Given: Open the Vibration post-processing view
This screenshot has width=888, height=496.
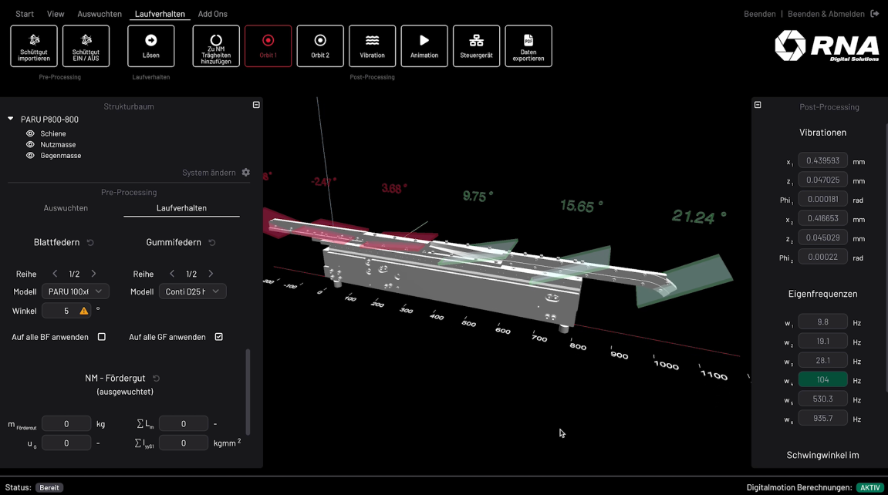Looking at the screenshot, I should point(372,46).
